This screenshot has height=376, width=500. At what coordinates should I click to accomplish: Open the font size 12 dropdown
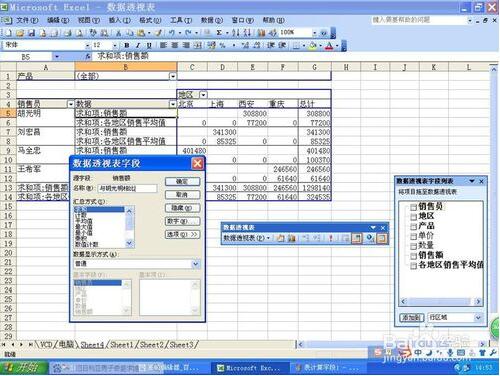coord(115,45)
